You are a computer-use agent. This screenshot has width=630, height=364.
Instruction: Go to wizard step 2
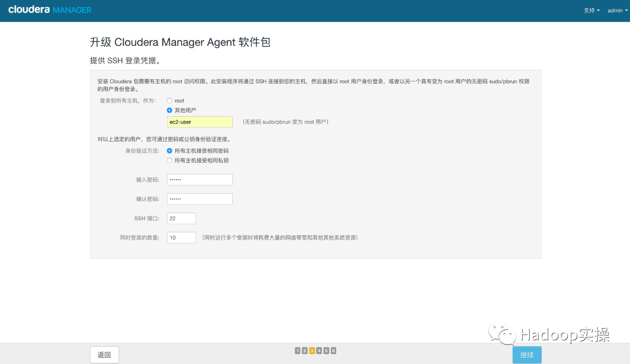[x=305, y=351]
